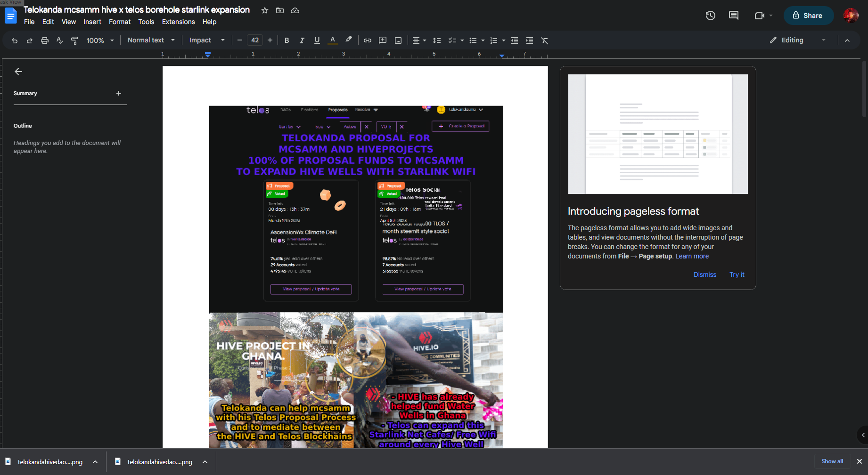Image resolution: width=868 pixels, height=475 pixels.
Task: Toggle Italic formatting
Action: pyautogui.click(x=302, y=40)
